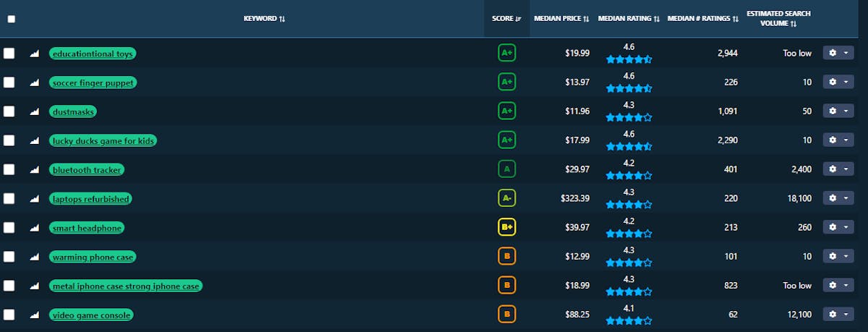Sort table by Median # Ratings column
Image resolution: width=868 pixels, height=332 pixels.
pyautogui.click(x=703, y=19)
